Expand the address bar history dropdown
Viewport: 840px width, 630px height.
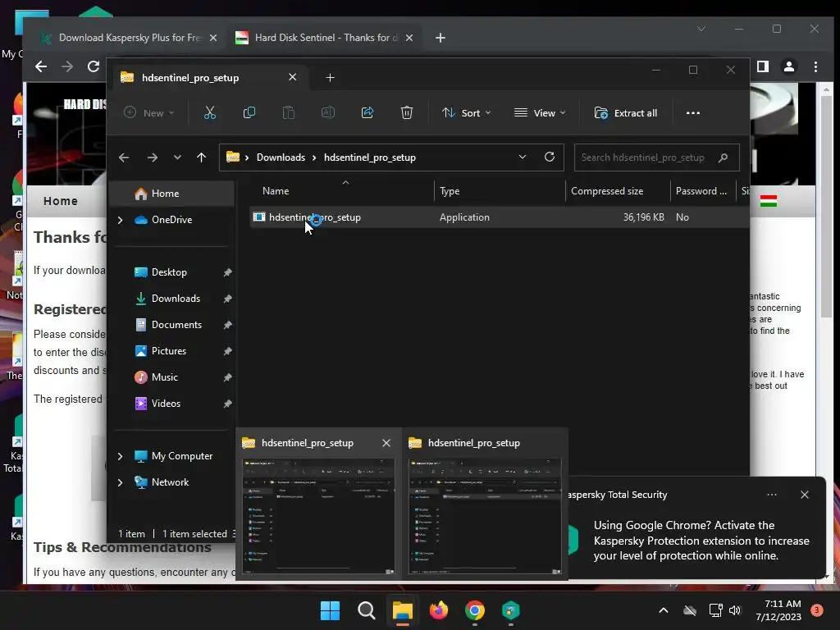tap(523, 157)
